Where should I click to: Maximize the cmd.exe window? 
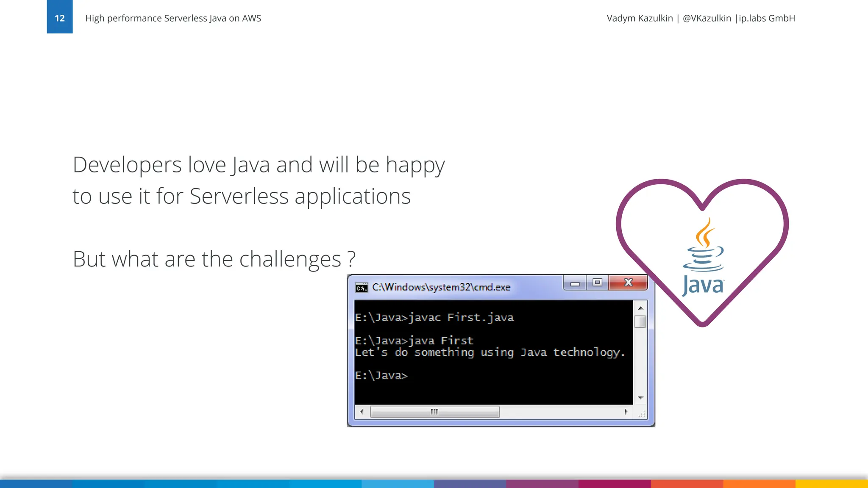point(597,283)
